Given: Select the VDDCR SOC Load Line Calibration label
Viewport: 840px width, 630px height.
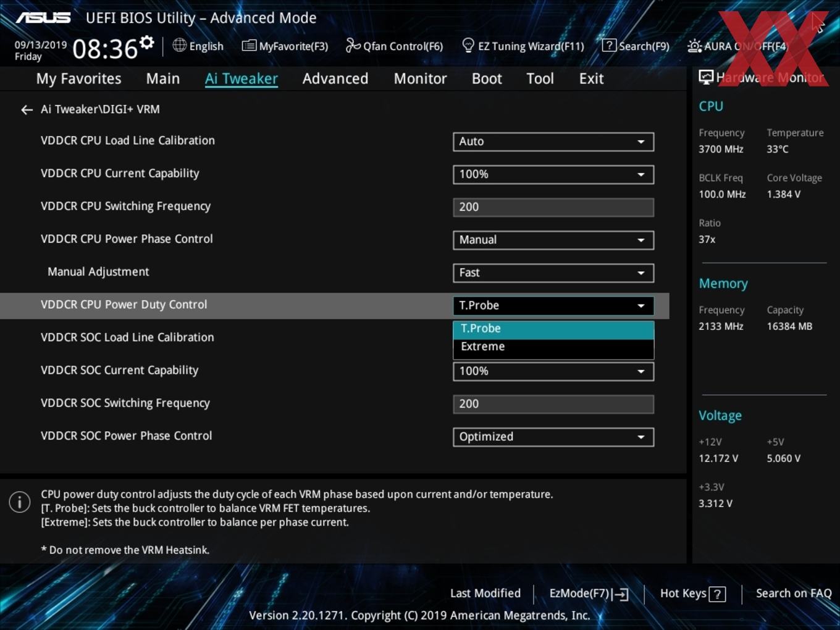Looking at the screenshot, I should [127, 337].
